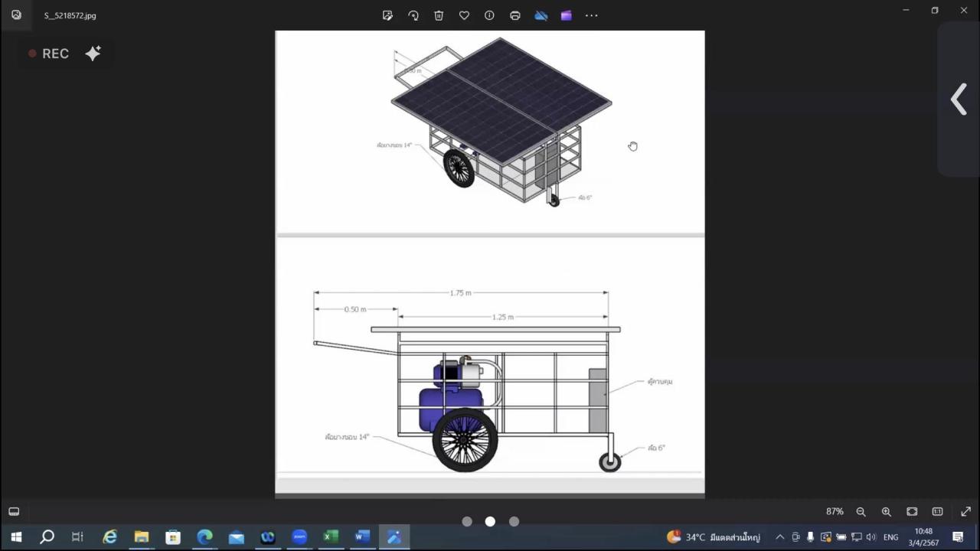Open network settings from tray icon
Screen dimensions: 980x551
856,537
